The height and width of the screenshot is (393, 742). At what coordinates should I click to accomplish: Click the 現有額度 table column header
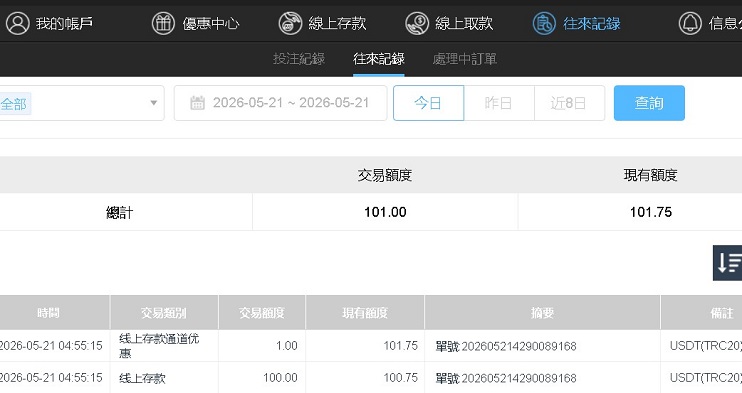click(365, 313)
